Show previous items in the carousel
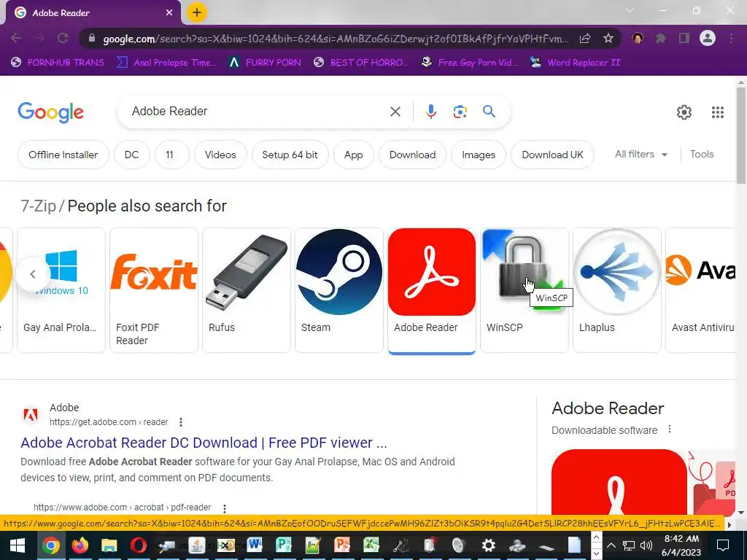747x560 pixels. 32,274
